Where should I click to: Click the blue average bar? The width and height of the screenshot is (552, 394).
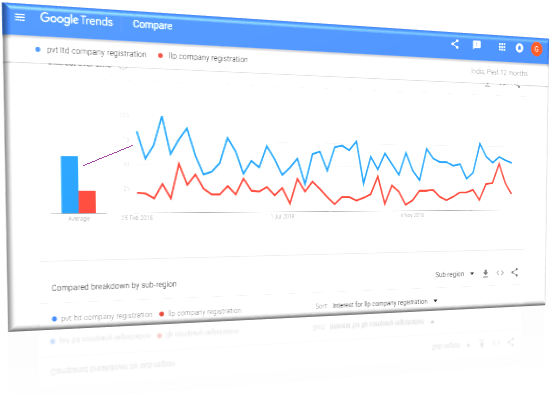pyautogui.click(x=69, y=185)
